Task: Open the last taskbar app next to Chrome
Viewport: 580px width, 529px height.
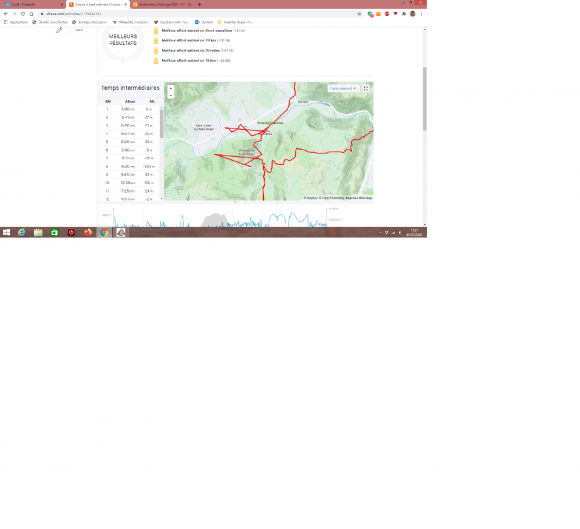Action: 121,232
